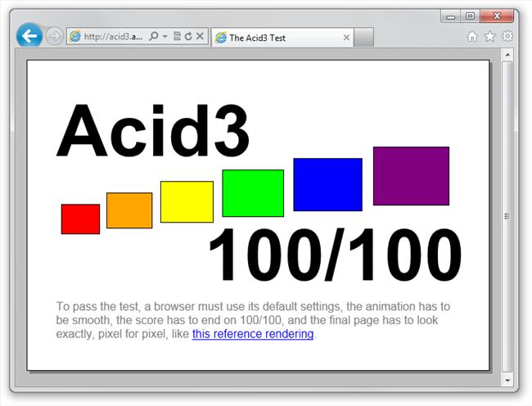The width and height of the screenshot is (532, 406).
Task: Close the Acid3 Test tab
Action: click(x=346, y=38)
